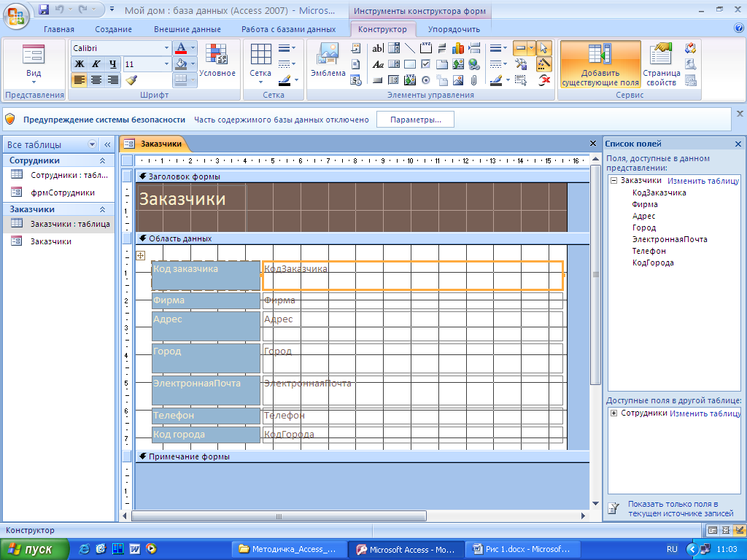Open the Внешние данные tab
Image resolution: width=747 pixels, height=560 pixels.
click(187, 29)
